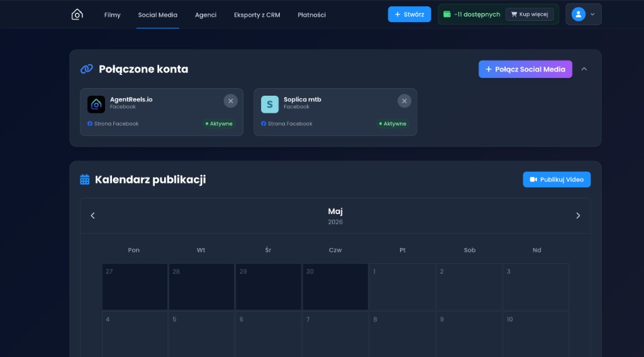Click the user avatar icon

(579, 14)
